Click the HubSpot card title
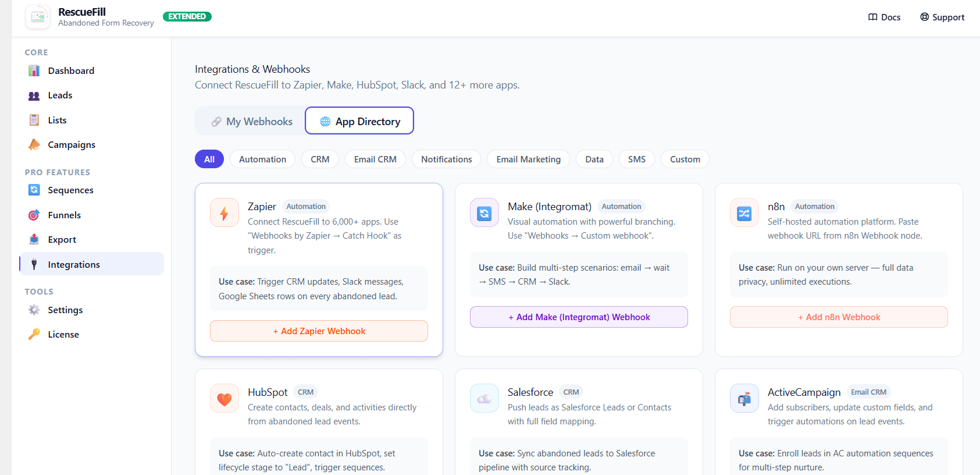 click(x=268, y=392)
